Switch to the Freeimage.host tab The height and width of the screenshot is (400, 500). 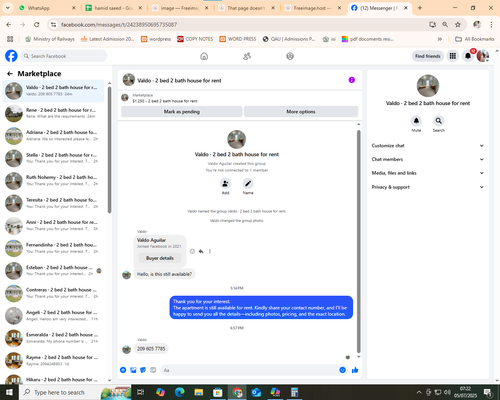(313, 8)
